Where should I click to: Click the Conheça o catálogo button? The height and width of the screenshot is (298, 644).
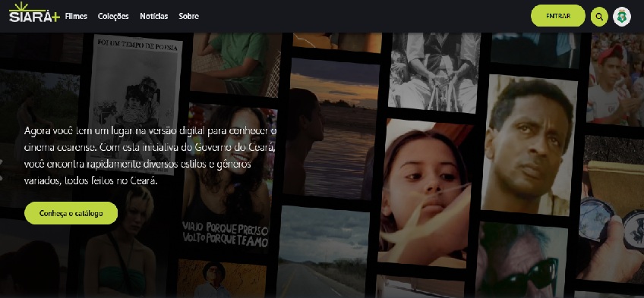point(71,213)
